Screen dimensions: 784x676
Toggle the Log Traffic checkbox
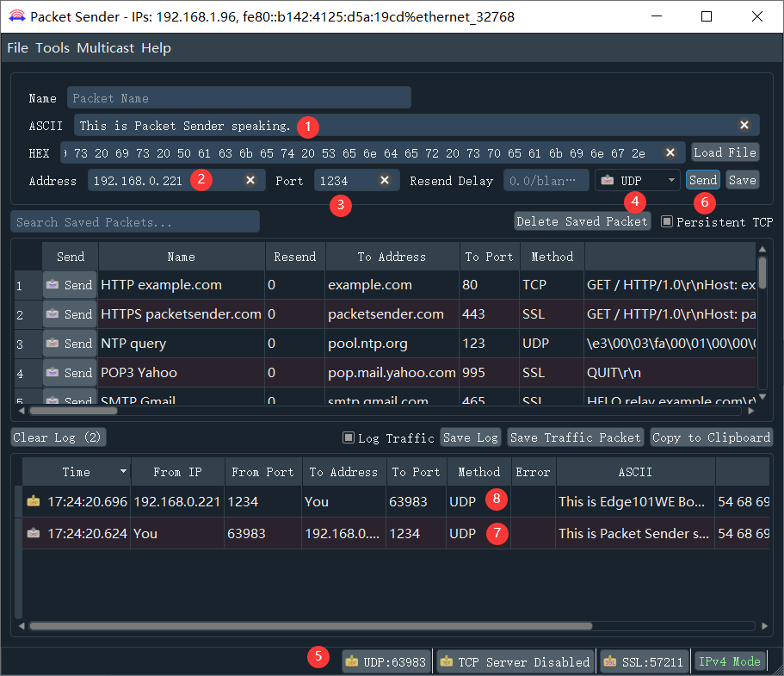348,437
